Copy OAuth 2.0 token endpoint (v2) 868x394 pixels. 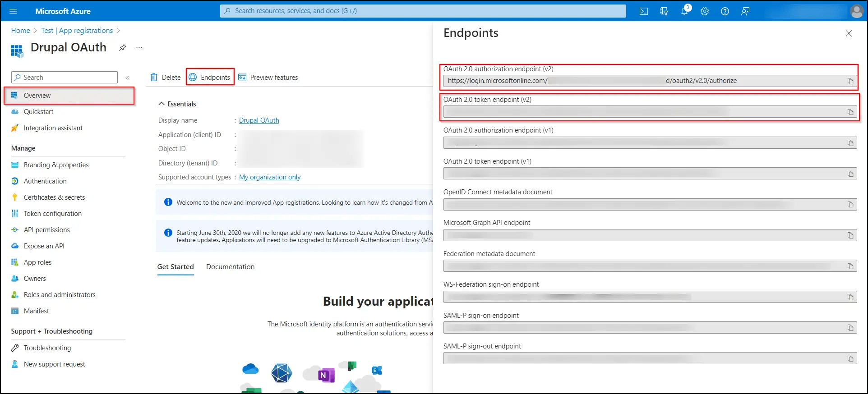850,112
